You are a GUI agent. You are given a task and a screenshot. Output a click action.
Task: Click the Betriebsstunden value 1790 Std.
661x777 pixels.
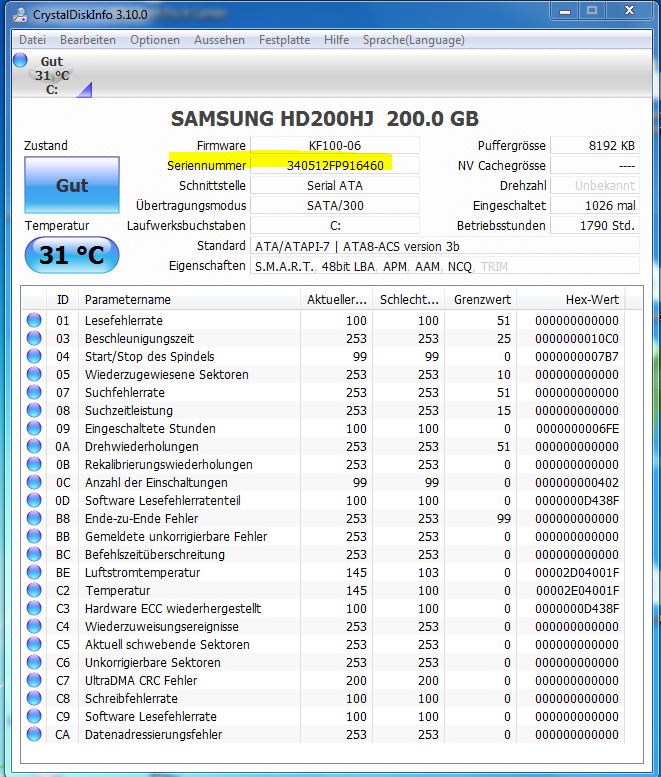(x=595, y=225)
